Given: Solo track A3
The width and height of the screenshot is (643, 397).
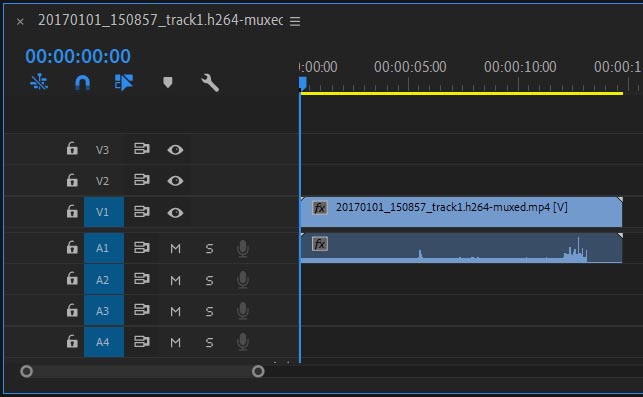Looking at the screenshot, I should click(209, 311).
